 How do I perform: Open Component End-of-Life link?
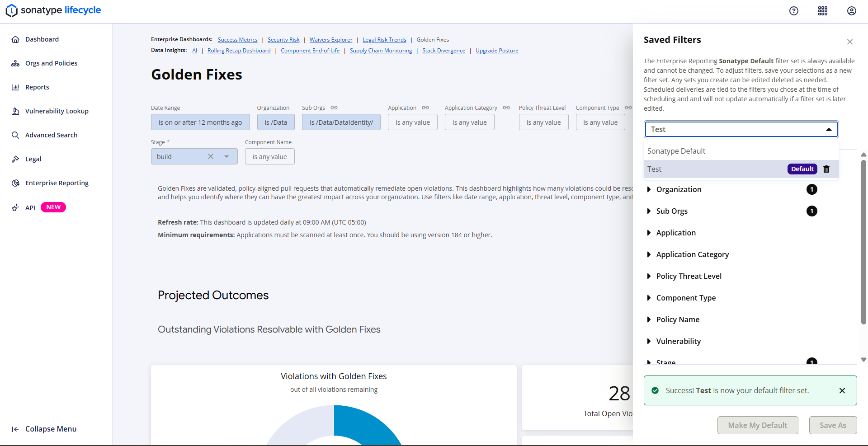310,51
